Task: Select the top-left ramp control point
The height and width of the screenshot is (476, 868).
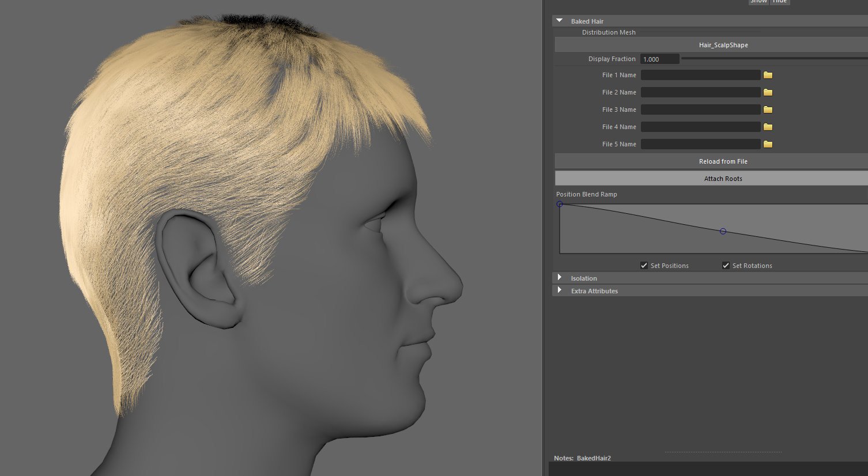Action: (x=560, y=204)
